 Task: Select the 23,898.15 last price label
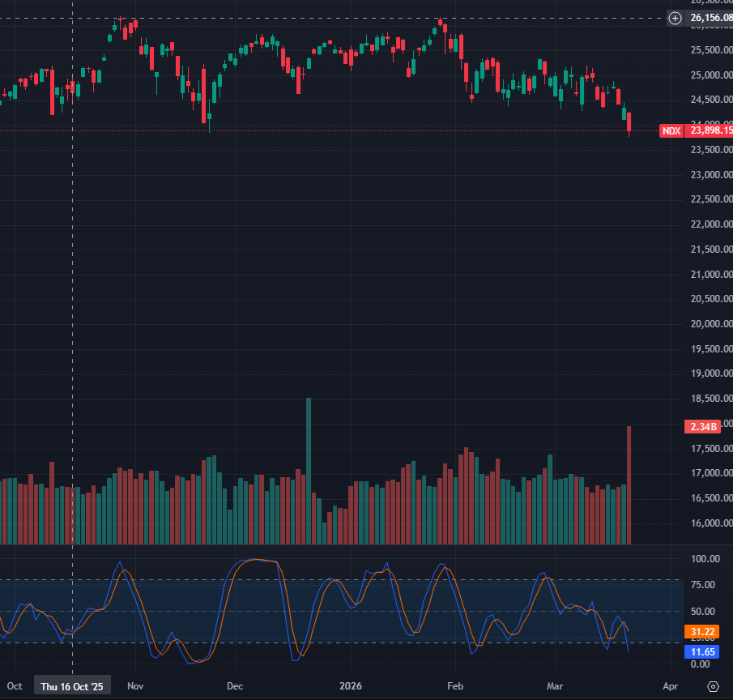click(x=710, y=130)
